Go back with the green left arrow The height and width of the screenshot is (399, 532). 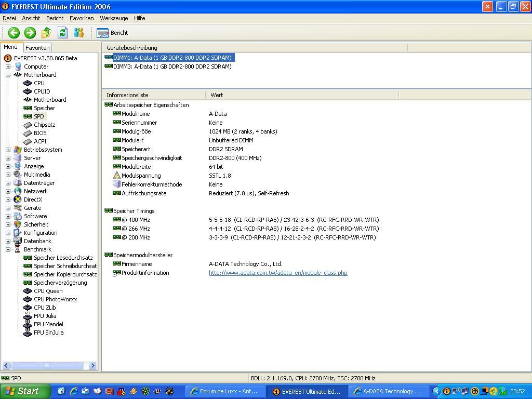tap(14, 33)
